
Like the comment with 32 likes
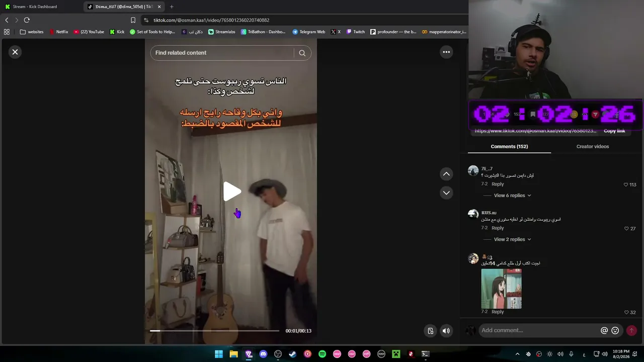626,312
